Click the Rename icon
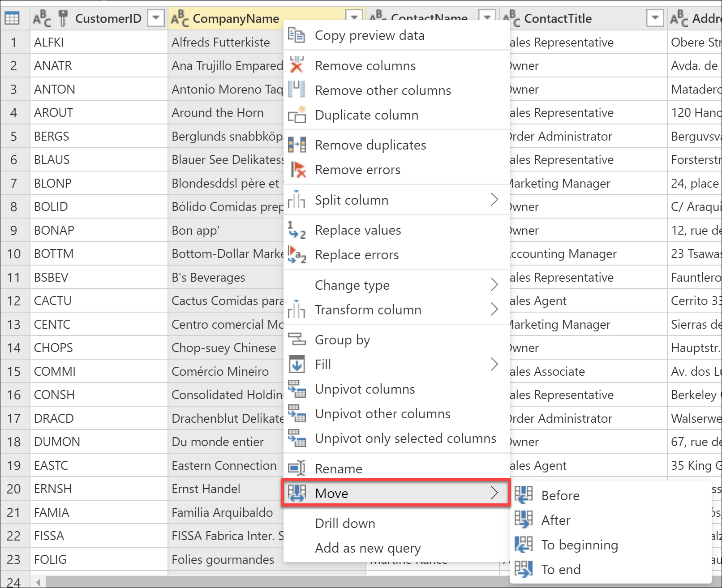Viewport: 722px width, 588px height. [x=297, y=468]
